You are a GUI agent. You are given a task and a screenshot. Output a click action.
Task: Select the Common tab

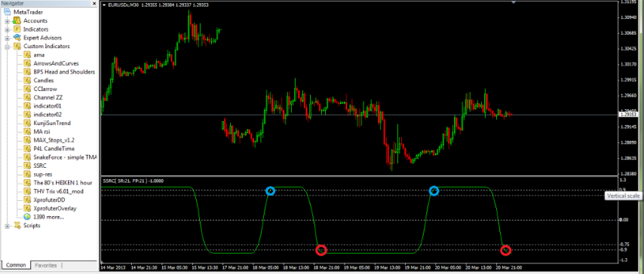(16, 266)
